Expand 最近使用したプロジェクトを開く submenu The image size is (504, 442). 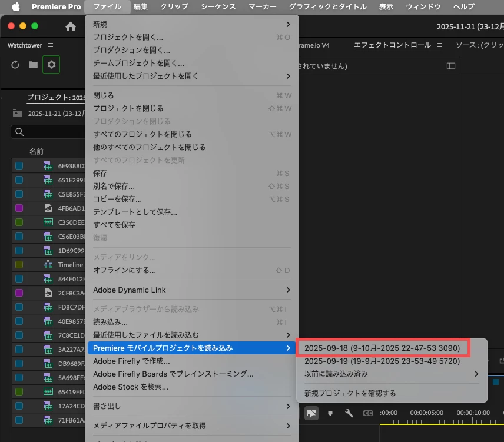[x=191, y=76]
